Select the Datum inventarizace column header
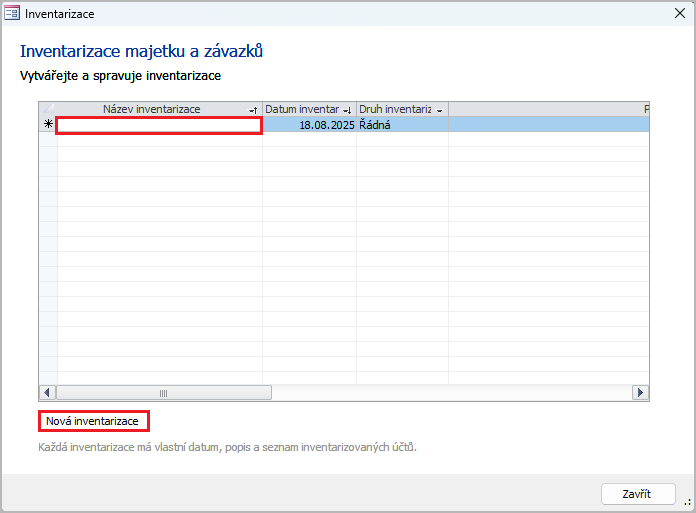Screen dimensions: 696x513 301,109
